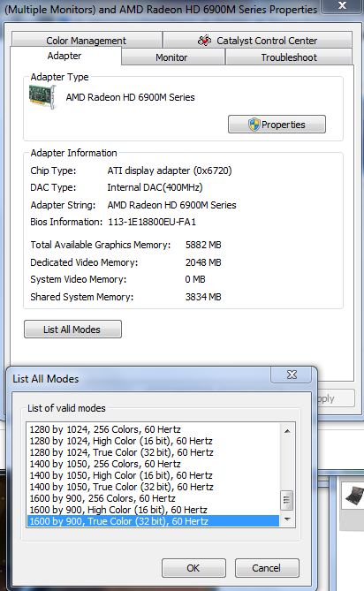Image resolution: width=364 pixels, height=591 pixels.
Task: Click the List All Modes button
Action: [72, 330]
